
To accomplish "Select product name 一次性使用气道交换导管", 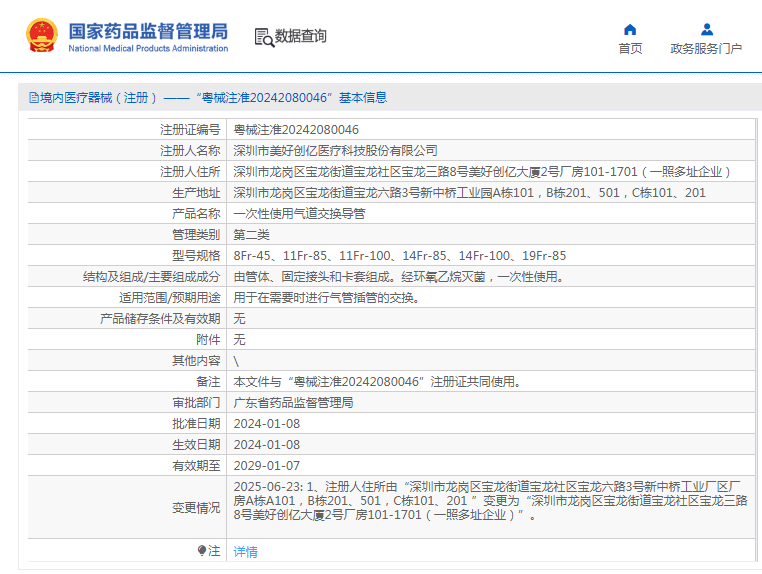I will tap(299, 213).
